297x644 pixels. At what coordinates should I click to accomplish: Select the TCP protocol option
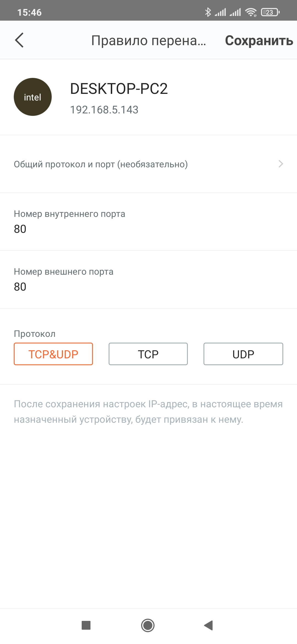[148, 354]
